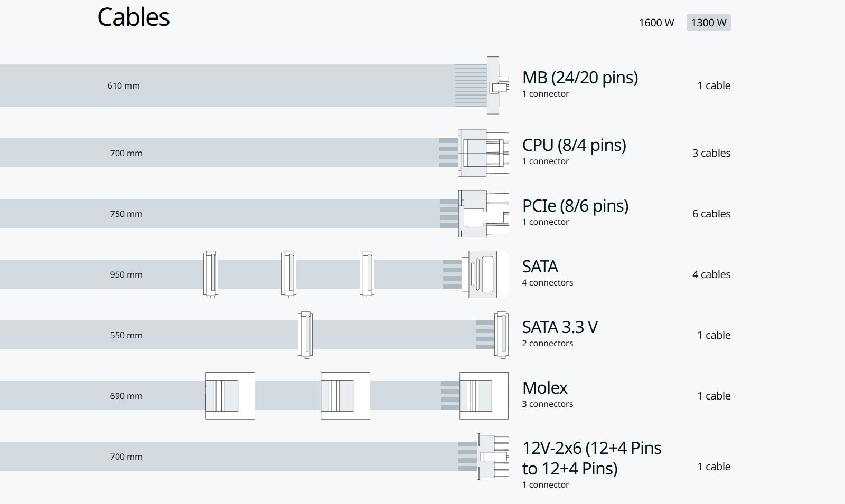
Task: Click the SATA 3.3 V inline connector
Action: [305, 335]
